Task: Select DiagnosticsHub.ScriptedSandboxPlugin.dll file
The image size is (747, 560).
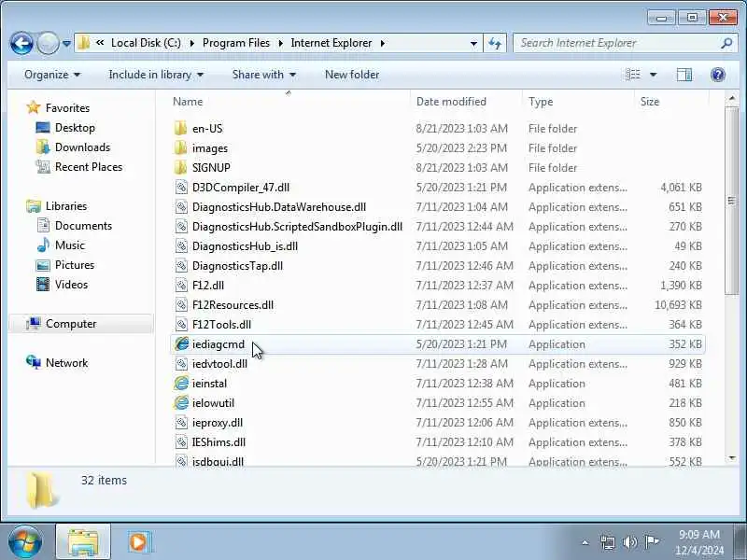Action: point(297,226)
